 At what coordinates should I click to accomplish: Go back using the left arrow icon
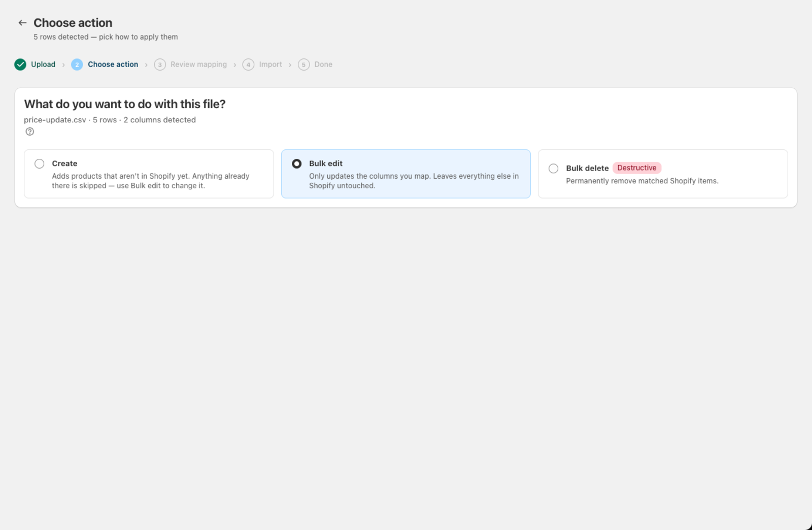click(22, 23)
